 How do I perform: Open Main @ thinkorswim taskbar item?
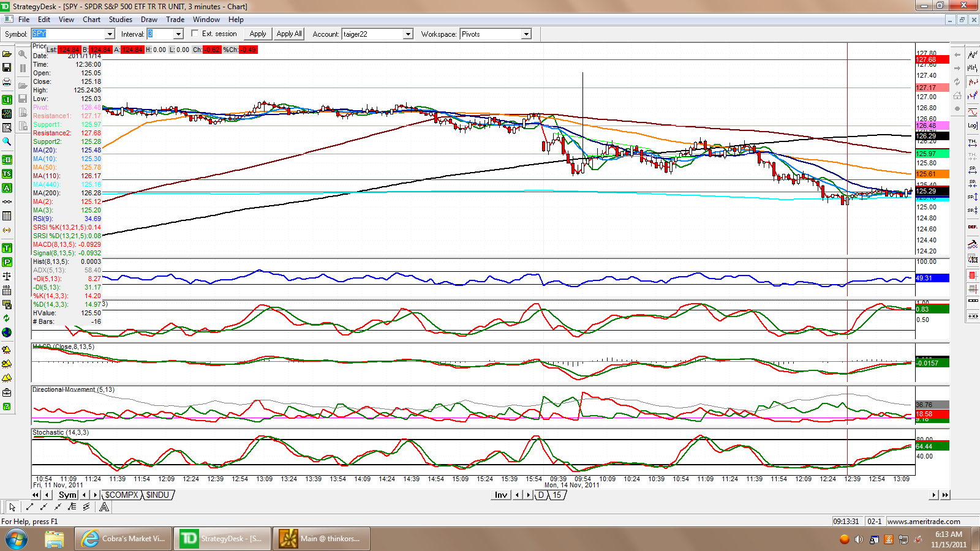point(320,539)
